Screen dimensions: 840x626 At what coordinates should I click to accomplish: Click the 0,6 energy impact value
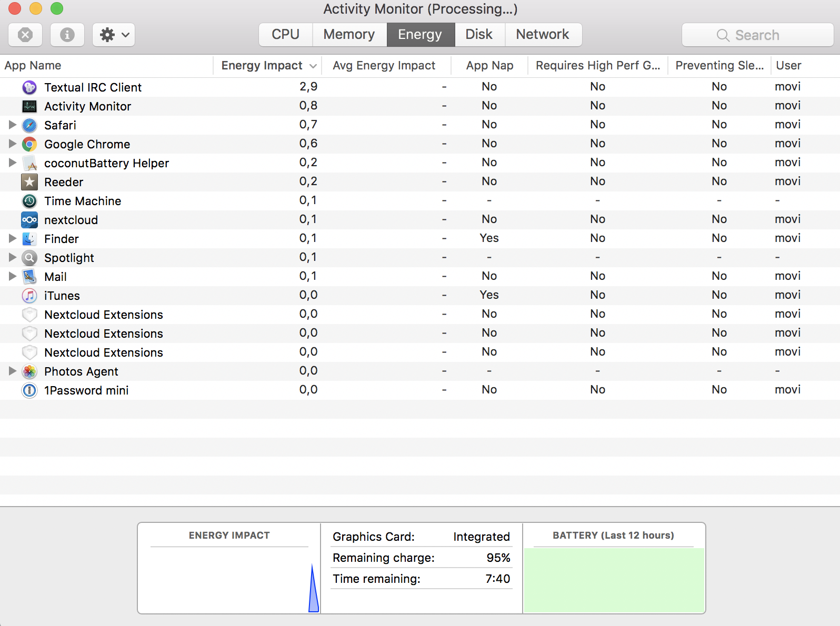tap(308, 144)
